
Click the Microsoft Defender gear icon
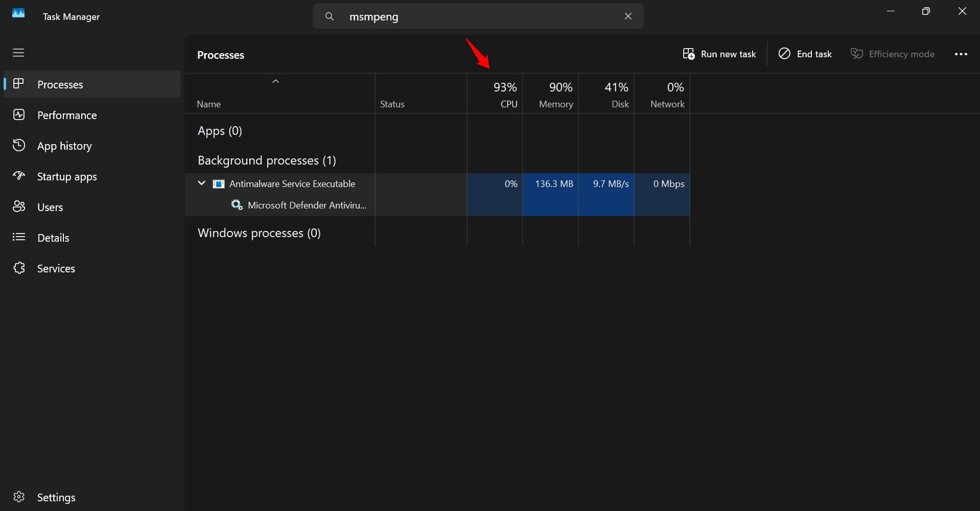pyautogui.click(x=237, y=205)
